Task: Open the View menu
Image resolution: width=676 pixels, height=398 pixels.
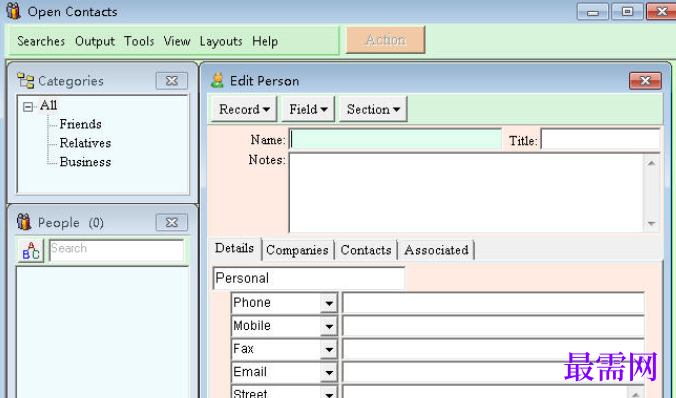Action: (x=177, y=41)
